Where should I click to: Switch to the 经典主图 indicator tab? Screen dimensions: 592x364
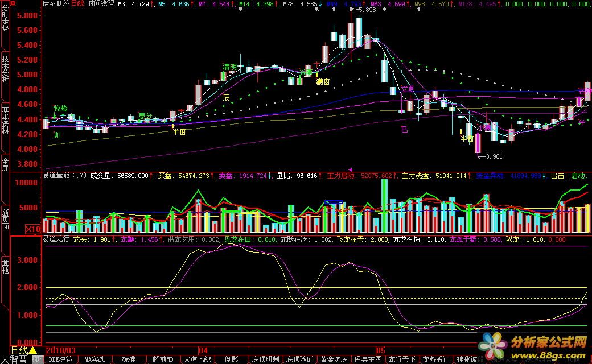(x=368, y=359)
